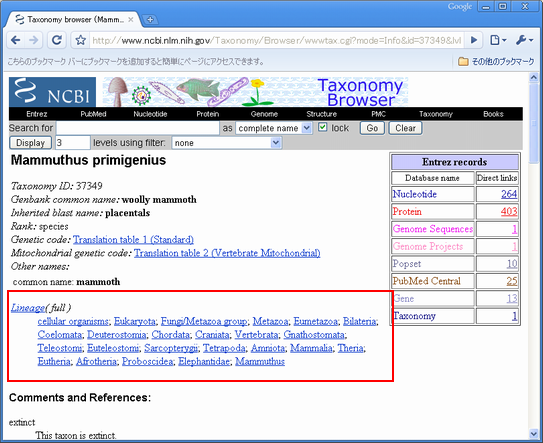Open the page document menu icon
543x443 pixels.
498,41
